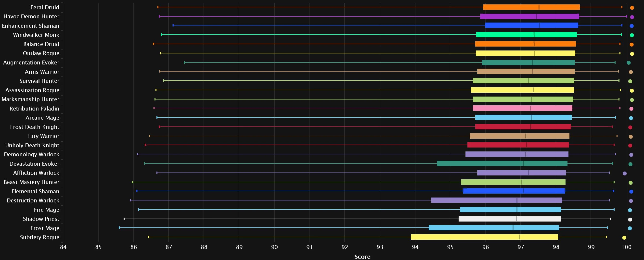Image resolution: width=644 pixels, height=260 pixels.
Task: Click the Elemental Shaman blue box bar
Action: point(514,191)
